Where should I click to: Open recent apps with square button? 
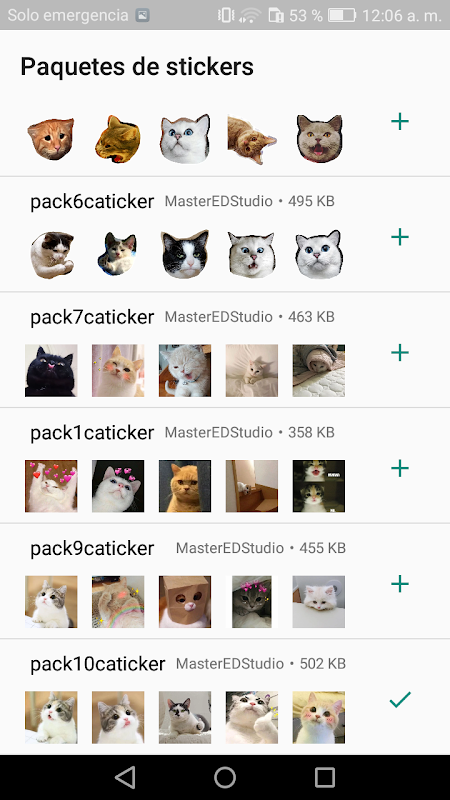click(324, 778)
